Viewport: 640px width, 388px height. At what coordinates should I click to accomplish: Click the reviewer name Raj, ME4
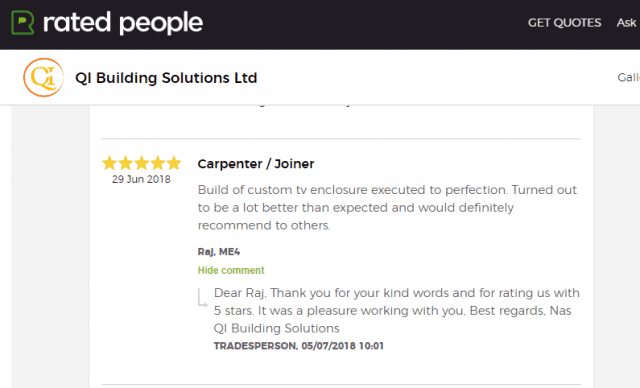coord(219,252)
